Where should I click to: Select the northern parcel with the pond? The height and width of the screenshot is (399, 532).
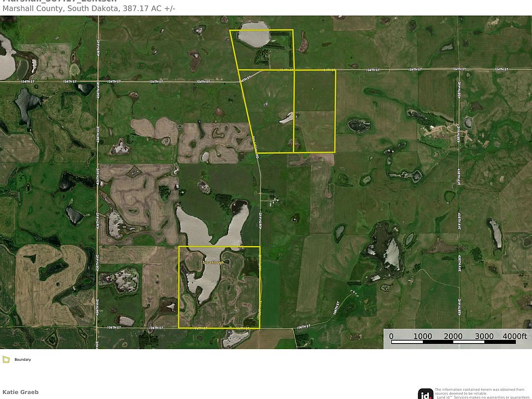coord(263,50)
